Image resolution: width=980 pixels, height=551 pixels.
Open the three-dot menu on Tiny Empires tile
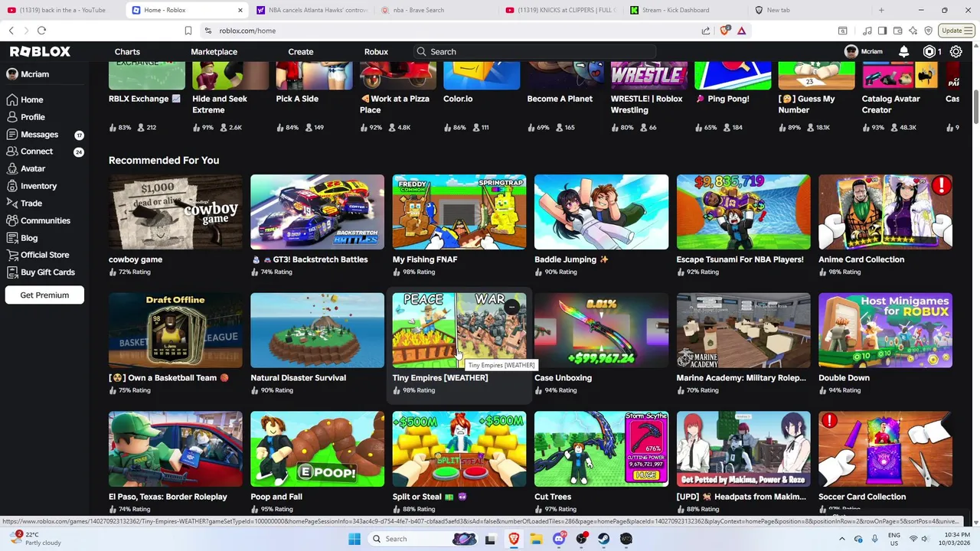[511, 308]
